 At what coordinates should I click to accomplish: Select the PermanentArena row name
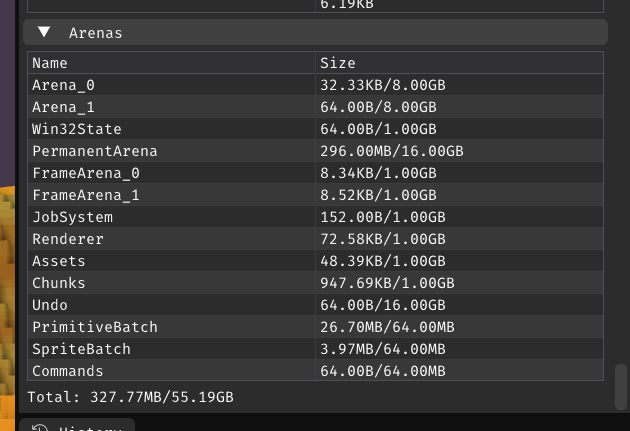point(95,151)
